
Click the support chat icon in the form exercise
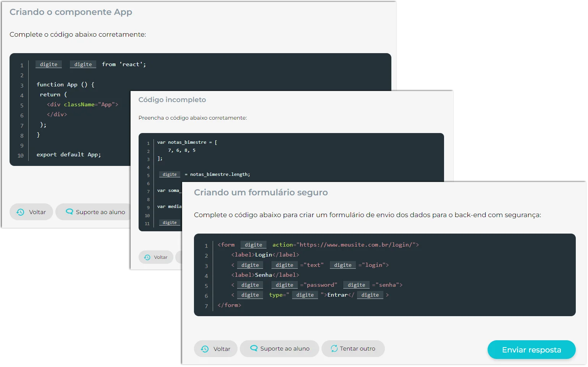(x=254, y=348)
